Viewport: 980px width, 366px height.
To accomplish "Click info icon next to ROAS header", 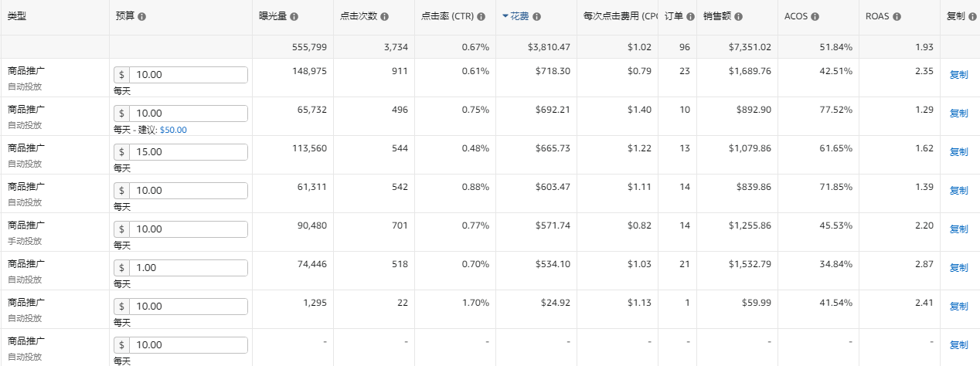I will pyautogui.click(x=897, y=16).
